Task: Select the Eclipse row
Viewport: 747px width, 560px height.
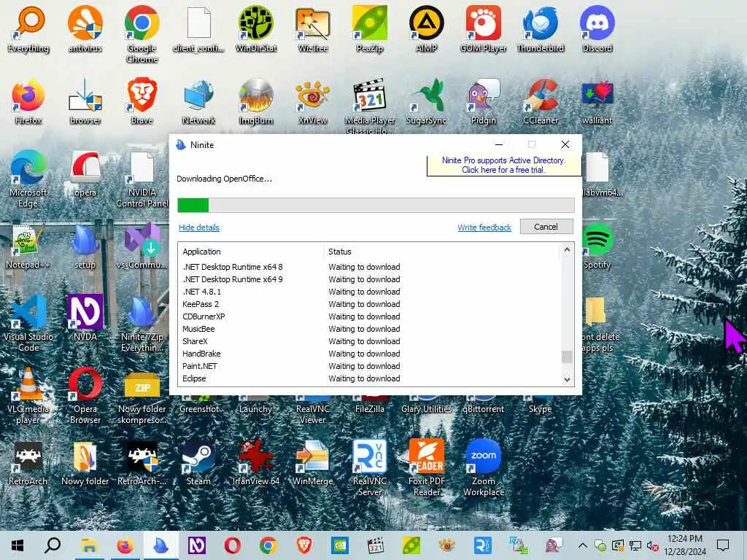Action: pyautogui.click(x=369, y=378)
